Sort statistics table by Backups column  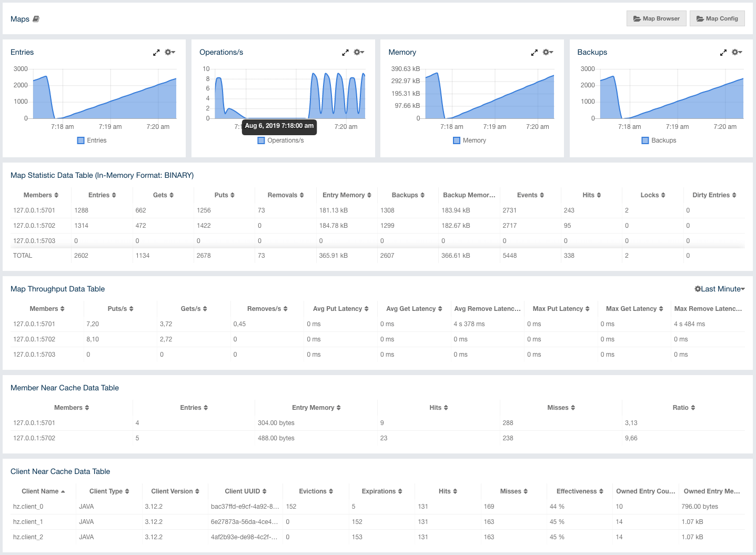click(x=408, y=195)
